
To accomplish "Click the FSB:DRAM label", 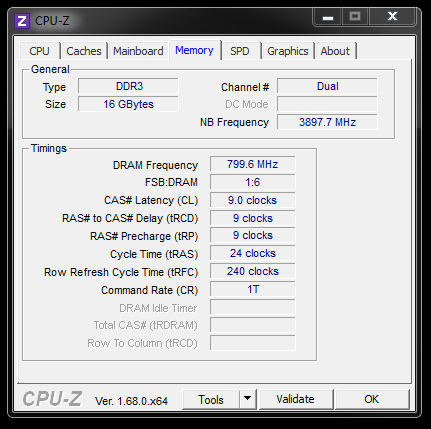I will [x=171, y=182].
